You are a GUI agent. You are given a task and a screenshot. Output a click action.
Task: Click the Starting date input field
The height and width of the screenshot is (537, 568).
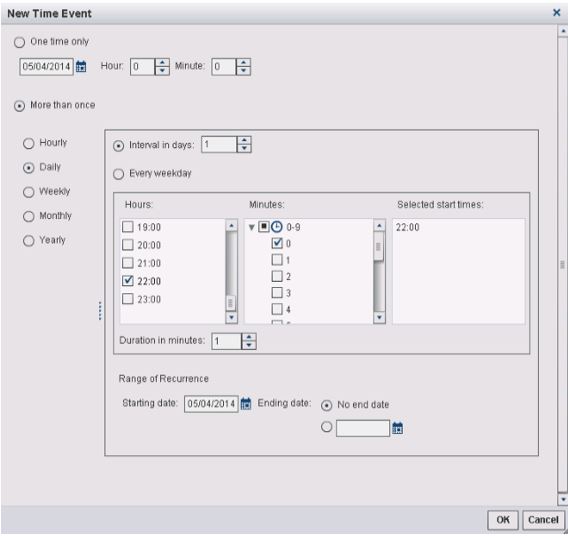[211, 404]
